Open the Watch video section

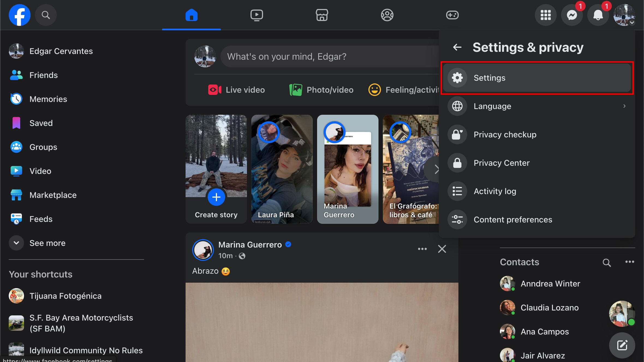pos(257,15)
